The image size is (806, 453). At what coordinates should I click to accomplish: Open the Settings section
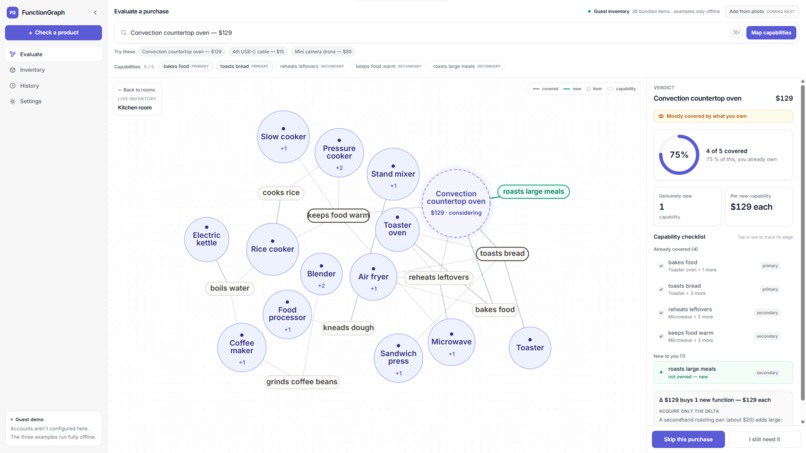pos(53,101)
